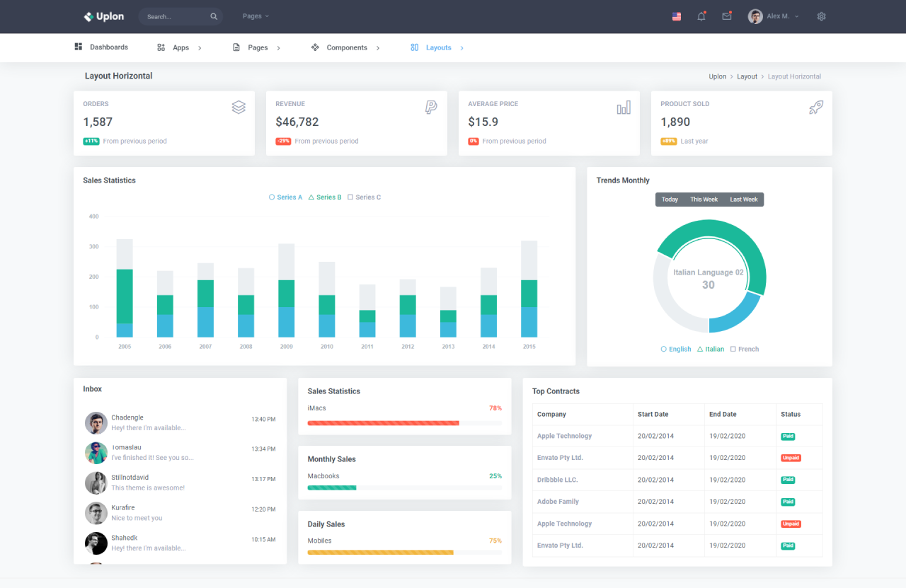Screen dimensions: 906x588
Task: Click the 2005 bar in Sales Statistics
Action: 125,288
